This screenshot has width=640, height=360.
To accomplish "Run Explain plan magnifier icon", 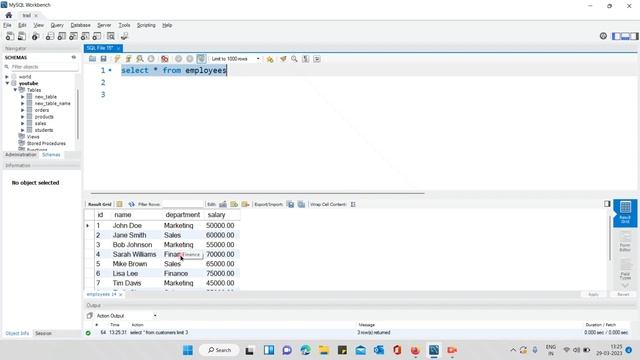I will click(x=140, y=59).
